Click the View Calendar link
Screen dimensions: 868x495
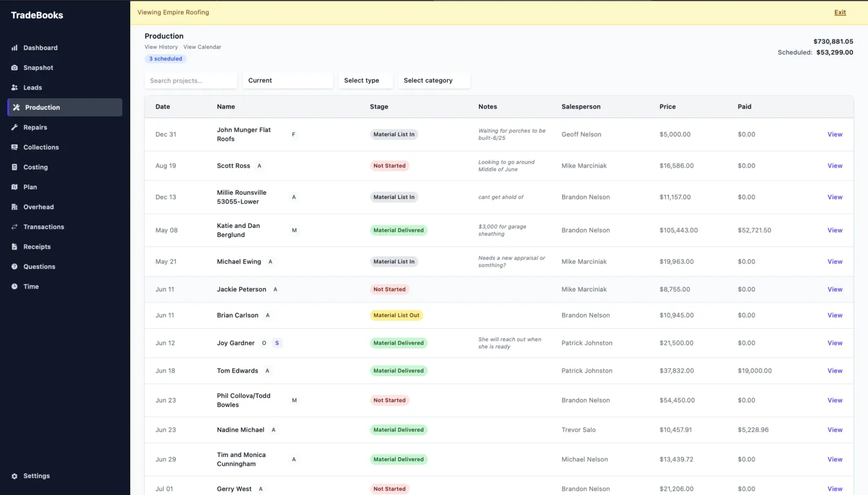[x=202, y=47]
